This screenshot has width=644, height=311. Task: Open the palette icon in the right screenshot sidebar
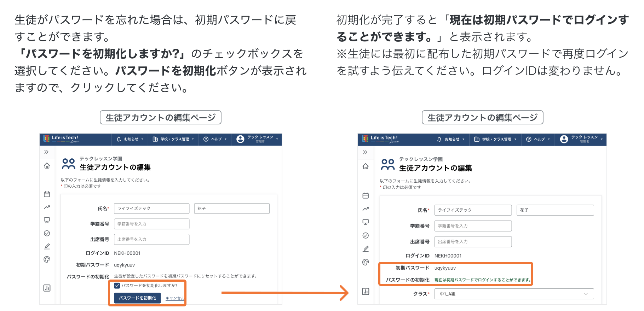tap(366, 262)
